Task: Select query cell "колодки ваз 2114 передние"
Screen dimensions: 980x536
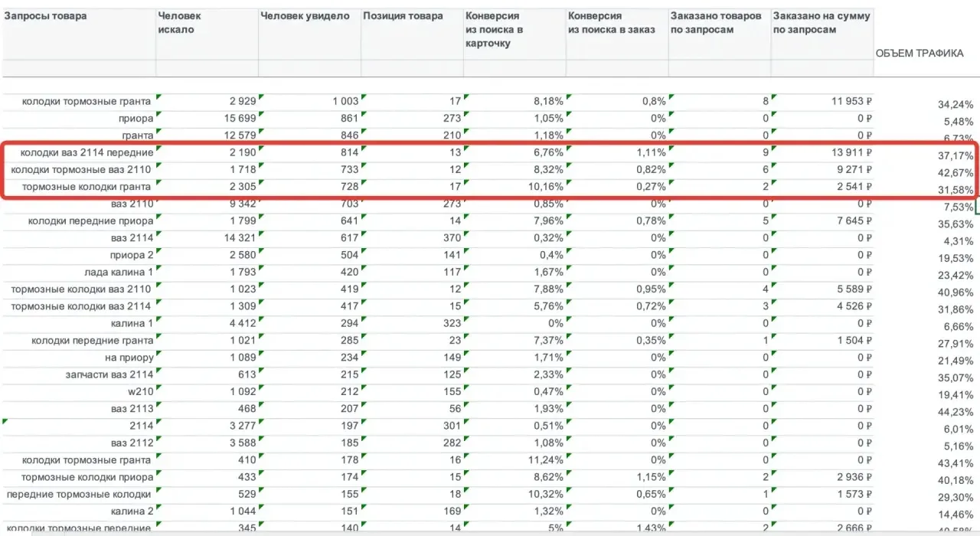Action: tap(87, 152)
